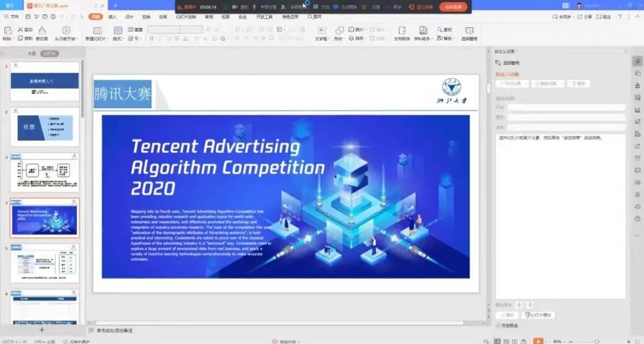Switch to slide sorter view in status bar
Screen dimensions: 644x344
tap(506, 341)
